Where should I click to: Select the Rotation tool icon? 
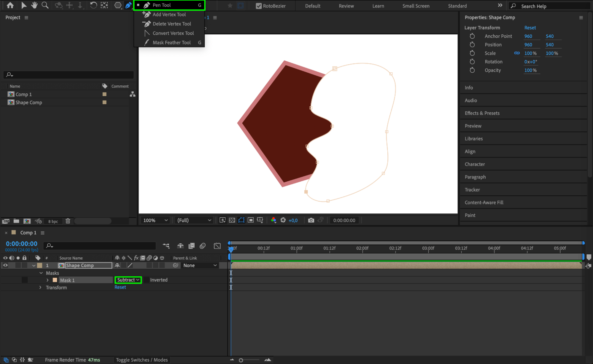[x=93, y=5]
